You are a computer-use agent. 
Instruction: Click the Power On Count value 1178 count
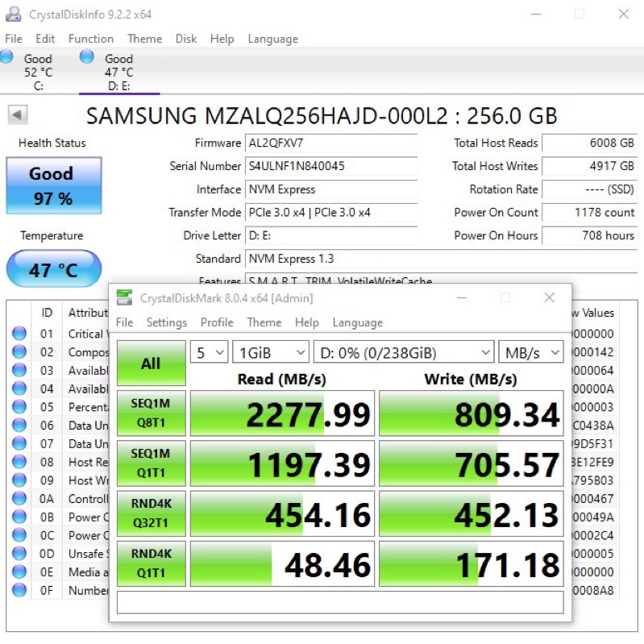click(x=589, y=212)
